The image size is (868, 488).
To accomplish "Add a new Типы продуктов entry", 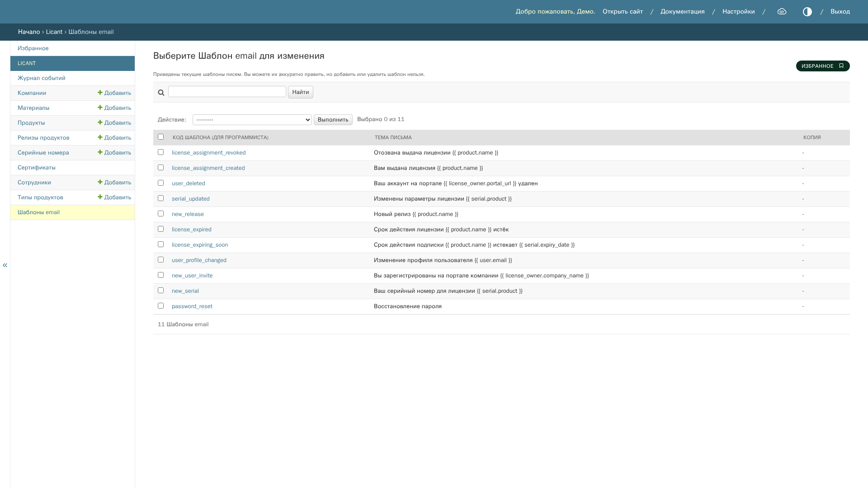I will point(114,197).
